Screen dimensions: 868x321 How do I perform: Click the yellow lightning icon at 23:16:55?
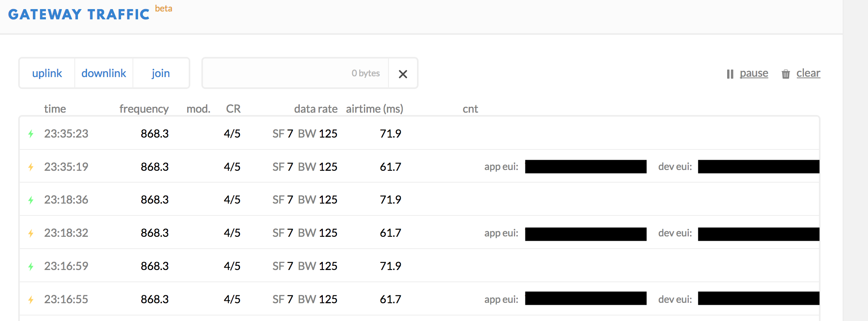click(x=31, y=300)
